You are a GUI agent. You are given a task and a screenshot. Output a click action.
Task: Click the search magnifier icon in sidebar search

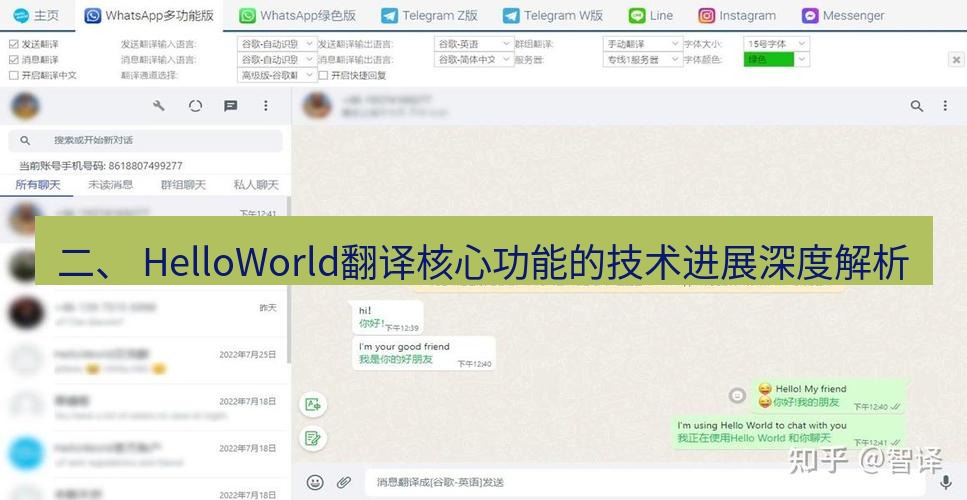click(25, 141)
